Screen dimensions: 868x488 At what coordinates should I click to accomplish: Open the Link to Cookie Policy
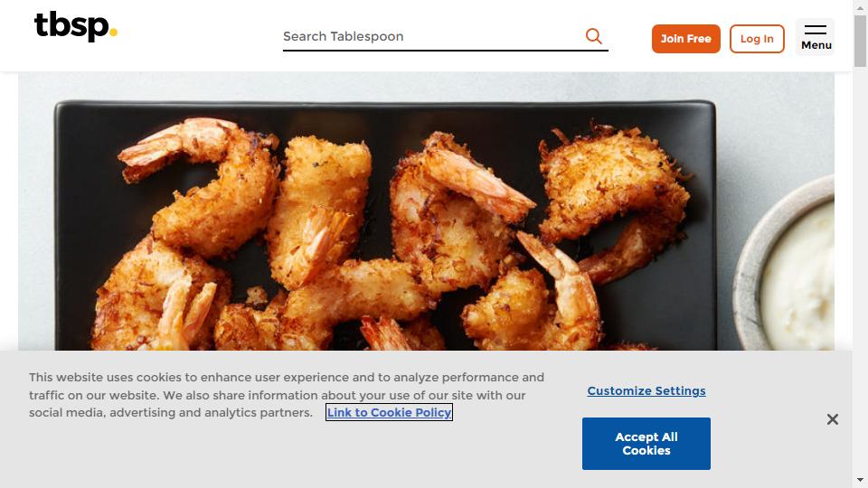[x=389, y=412]
